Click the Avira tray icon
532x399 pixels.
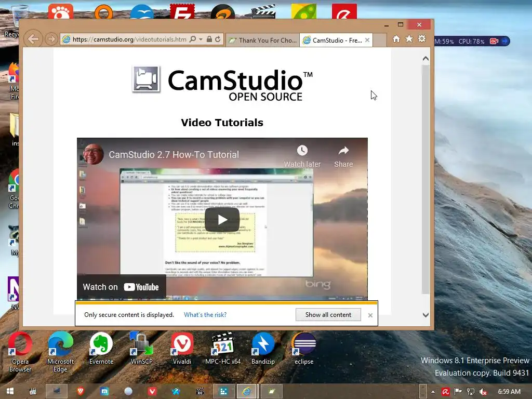[445, 392]
